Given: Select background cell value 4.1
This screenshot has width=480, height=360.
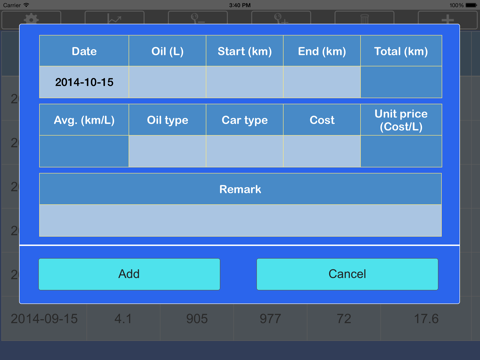Looking at the screenshot, I should point(123,319).
